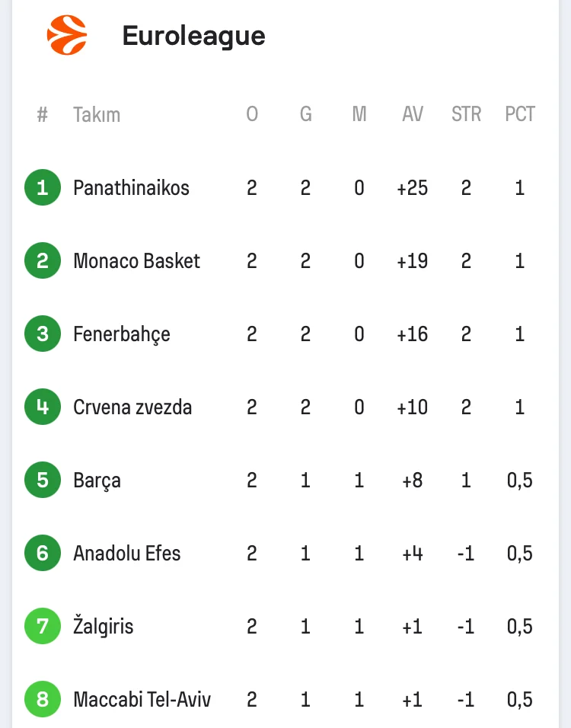The image size is (571, 728).
Task: Select Maccabi Tel-Aviv team name
Action: pyautogui.click(x=142, y=700)
